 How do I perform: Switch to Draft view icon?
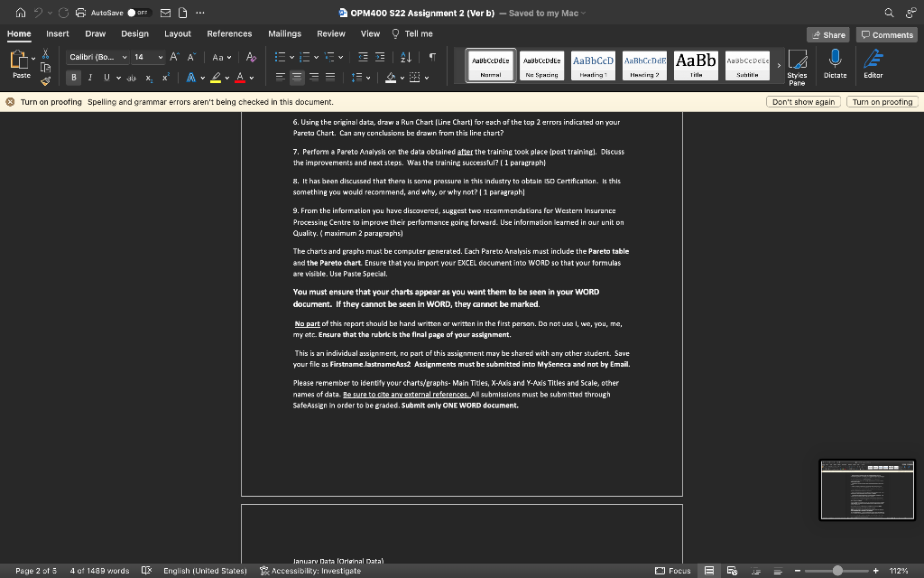(x=778, y=571)
